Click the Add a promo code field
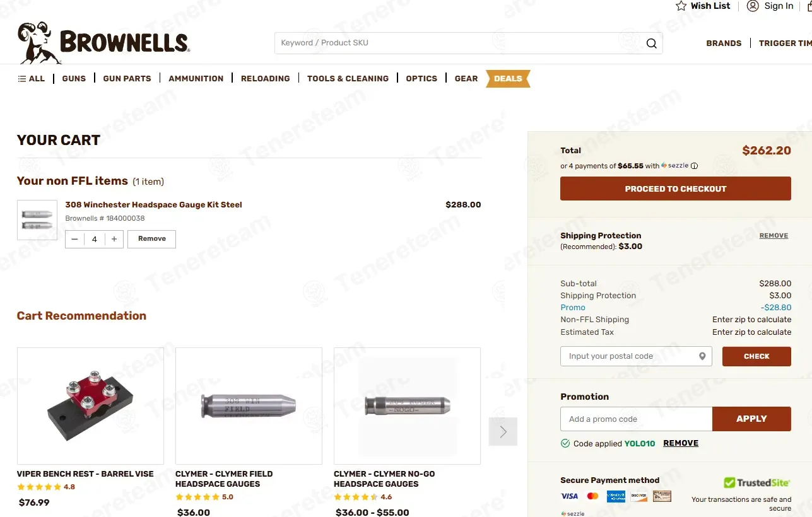The height and width of the screenshot is (517, 812). point(636,419)
